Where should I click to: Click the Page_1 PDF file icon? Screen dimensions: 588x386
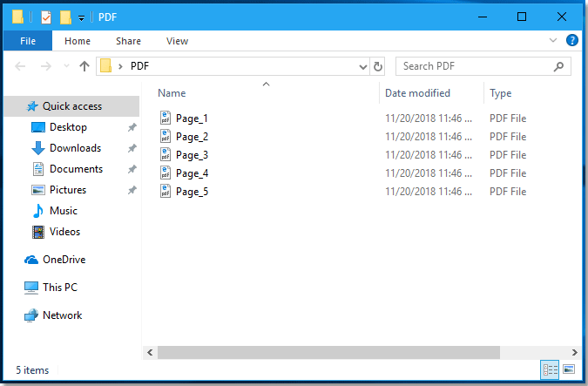click(166, 119)
